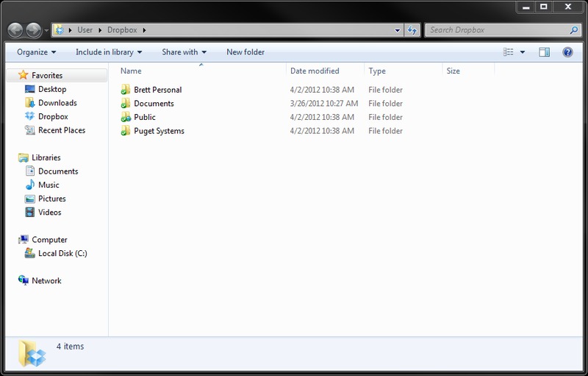
Task: Select the Public folder
Action: click(x=145, y=117)
